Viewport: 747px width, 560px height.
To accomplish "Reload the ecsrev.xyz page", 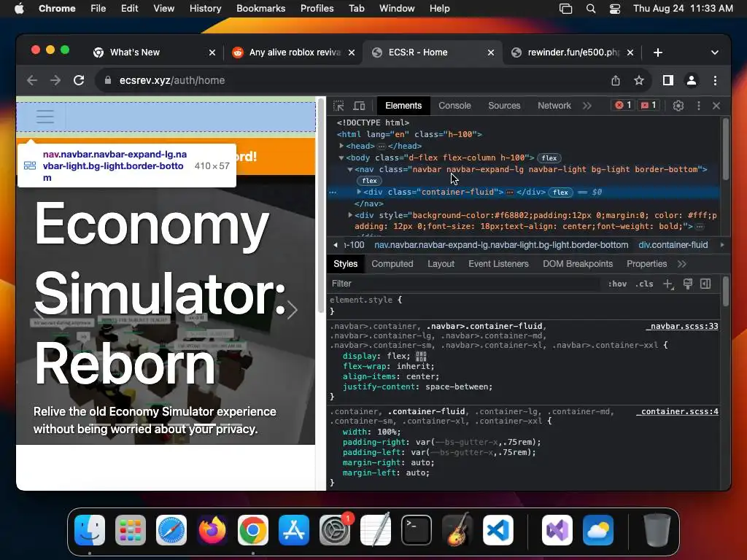I will click(79, 80).
